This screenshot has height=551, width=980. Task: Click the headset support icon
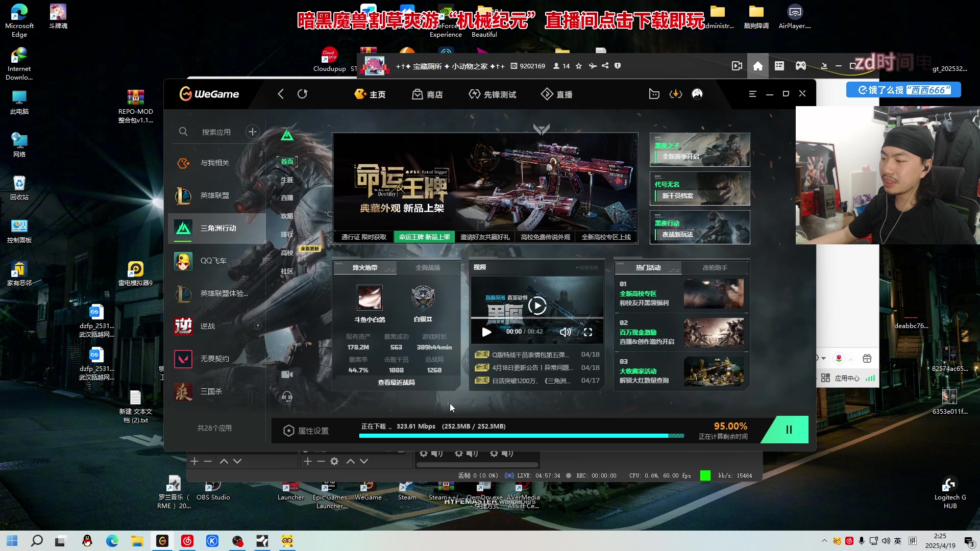(x=287, y=396)
